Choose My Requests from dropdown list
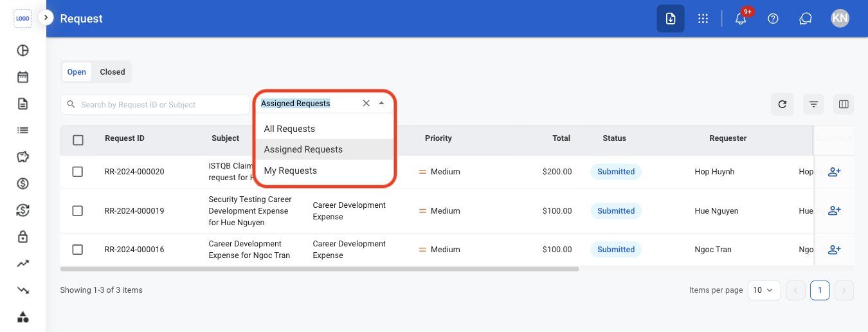This screenshot has width=868, height=332. 324,171
